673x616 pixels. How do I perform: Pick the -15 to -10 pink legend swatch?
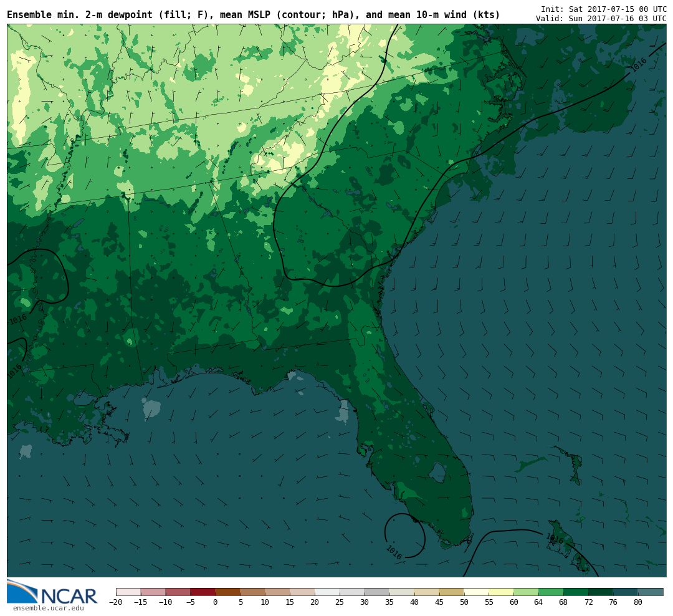point(153,592)
